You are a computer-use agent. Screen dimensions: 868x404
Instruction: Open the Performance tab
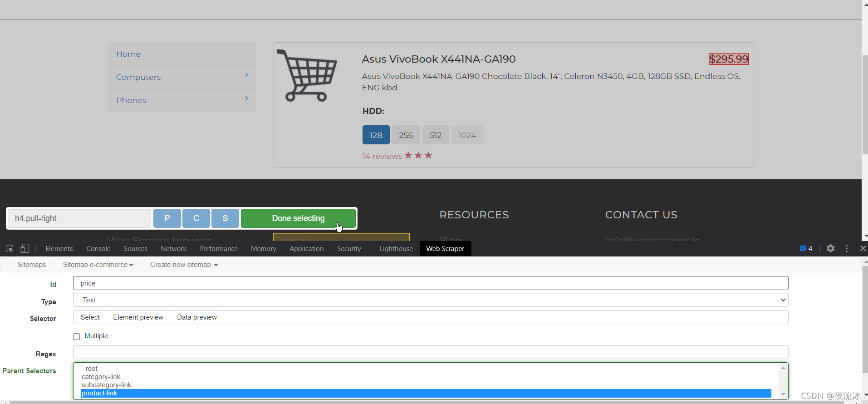pyautogui.click(x=219, y=249)
